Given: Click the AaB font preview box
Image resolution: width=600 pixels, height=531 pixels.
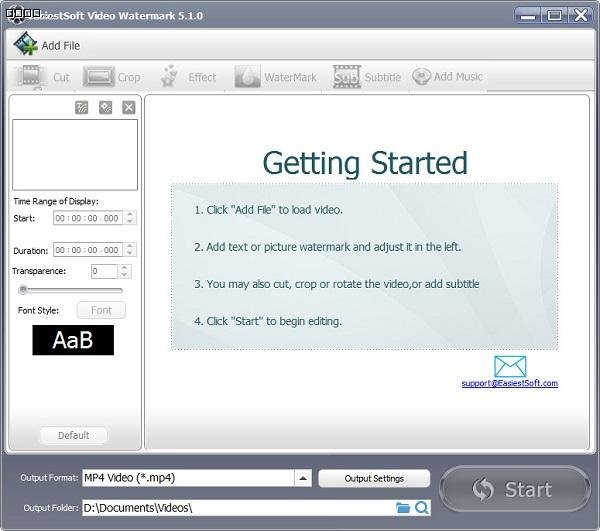Looking at the screenshot, I should pos(73,340).
